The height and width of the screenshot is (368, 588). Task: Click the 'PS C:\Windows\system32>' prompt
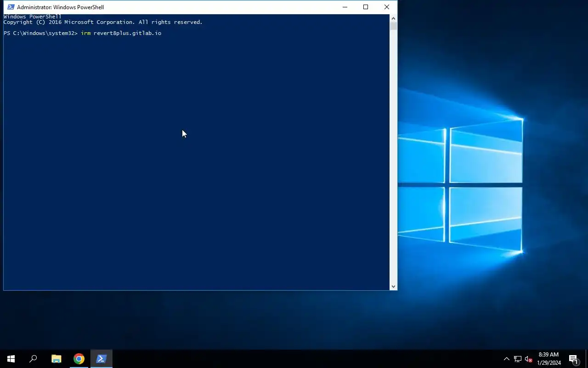tap(40, 33)
